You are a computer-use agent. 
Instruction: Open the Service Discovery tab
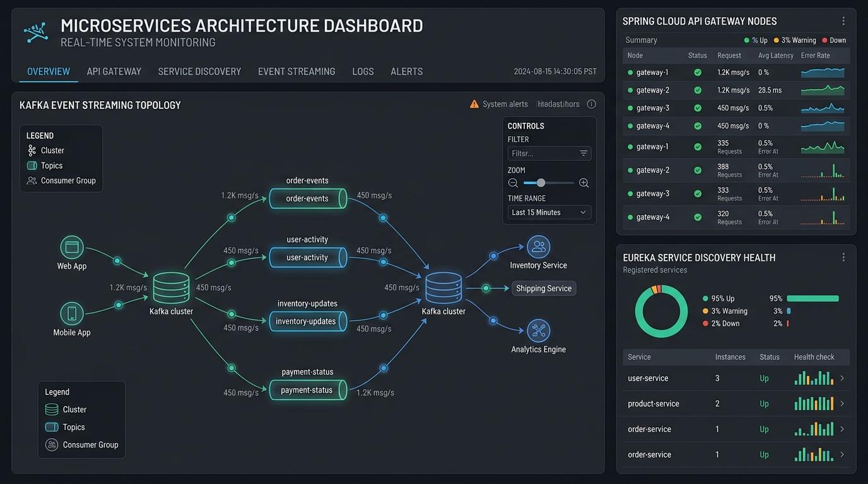pos(199,71)
